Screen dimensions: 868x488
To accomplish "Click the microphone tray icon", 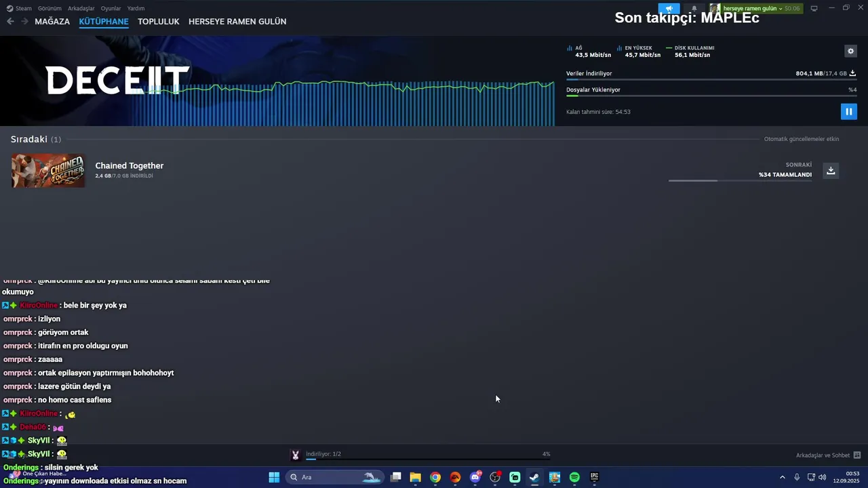I will click(797, 477).
